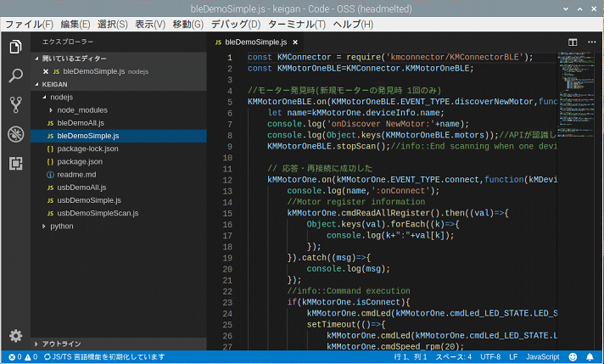This screenshot has width=604, height=364.
Task: Click 'cmdReadAllRegister' on line 15
Action: 386,213
